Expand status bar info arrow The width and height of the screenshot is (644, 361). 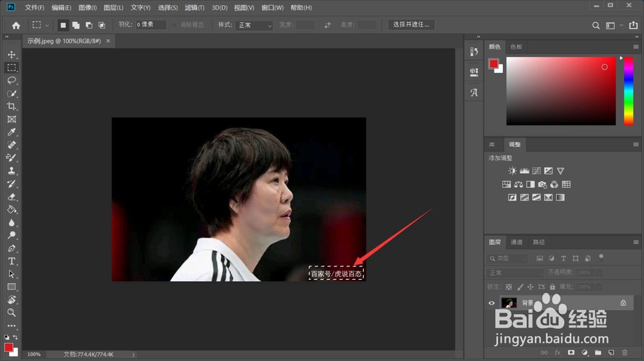point(133,355)
